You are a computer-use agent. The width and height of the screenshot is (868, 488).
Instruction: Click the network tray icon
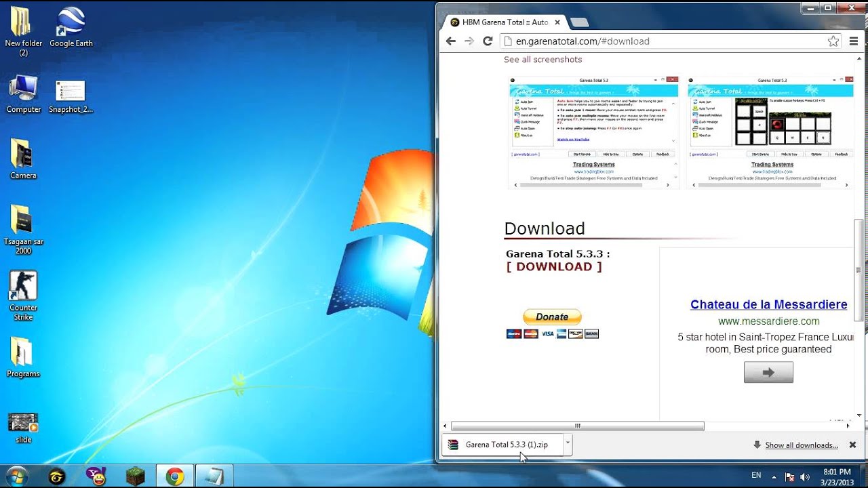pyautogui.click(x=790, y=476)
